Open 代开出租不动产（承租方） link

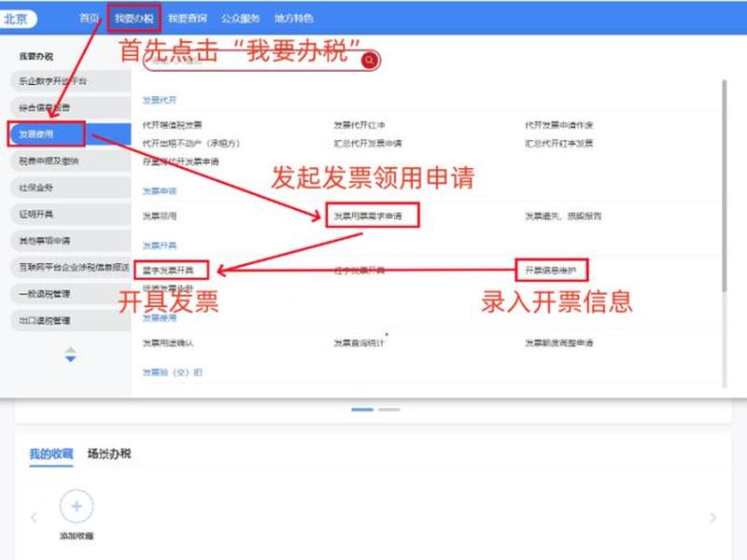click(191, 144)
